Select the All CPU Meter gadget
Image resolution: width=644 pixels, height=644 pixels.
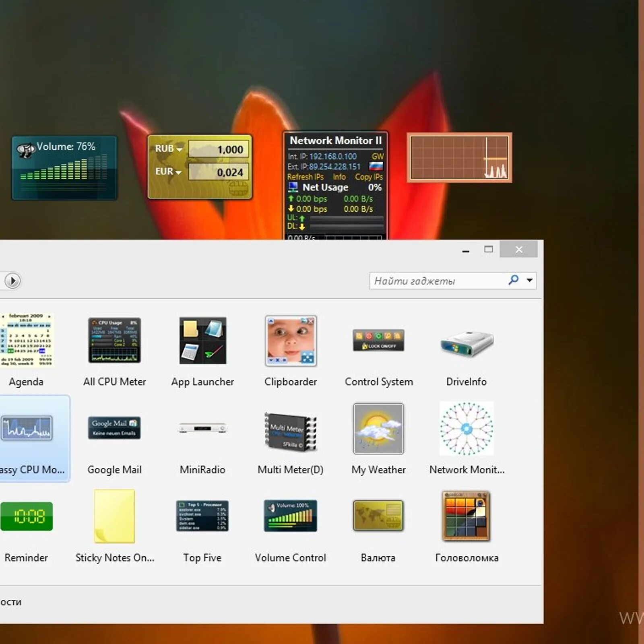pos(115,341)
